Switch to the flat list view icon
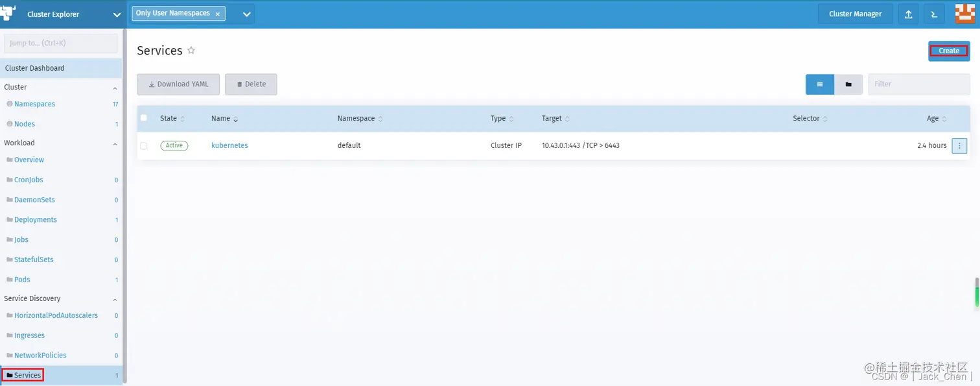The image size is (980, 386). (820, 84)
